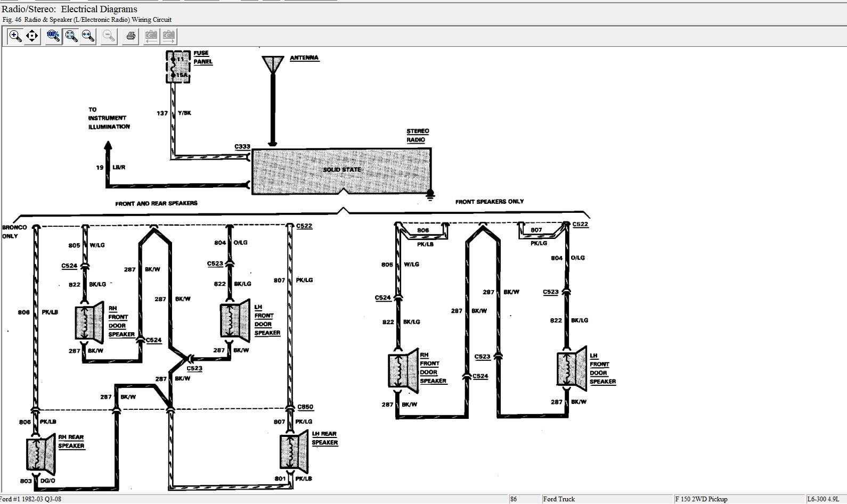Go to next figure with camera-right icon
This screenshot has width=847, height=504.
point(168,36)
